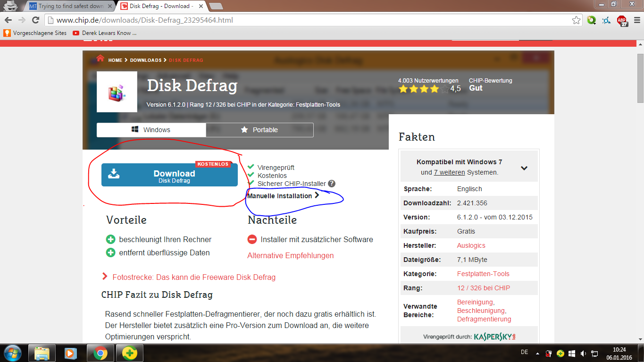Go back to the previous page
Viewport: 644px width, 362px height.
8,20
